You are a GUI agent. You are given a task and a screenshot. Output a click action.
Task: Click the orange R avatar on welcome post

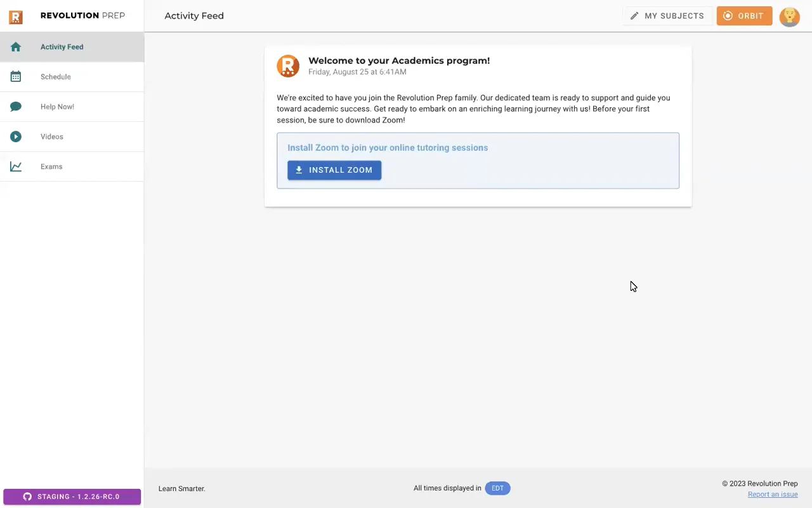288,66
